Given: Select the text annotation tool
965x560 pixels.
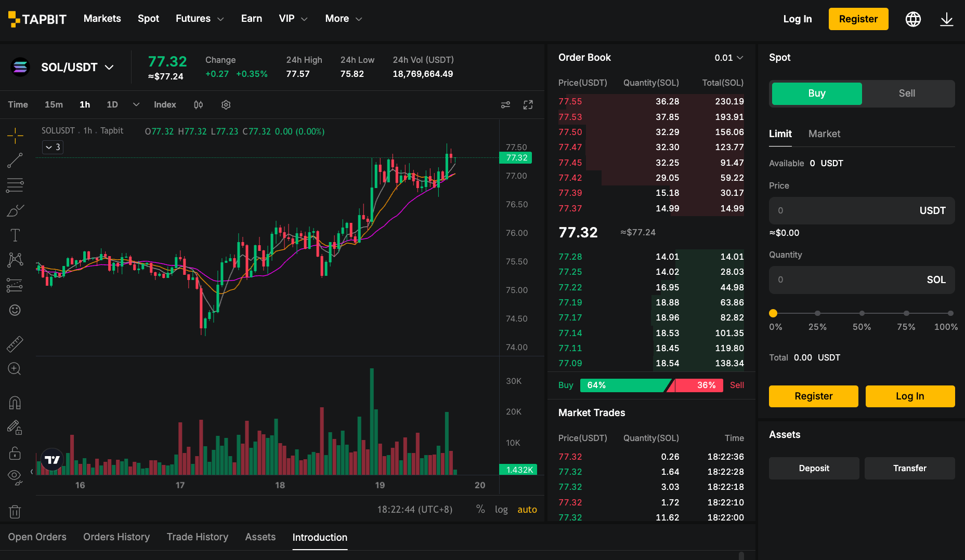Looking at the screenshot, I should [15, 235].
